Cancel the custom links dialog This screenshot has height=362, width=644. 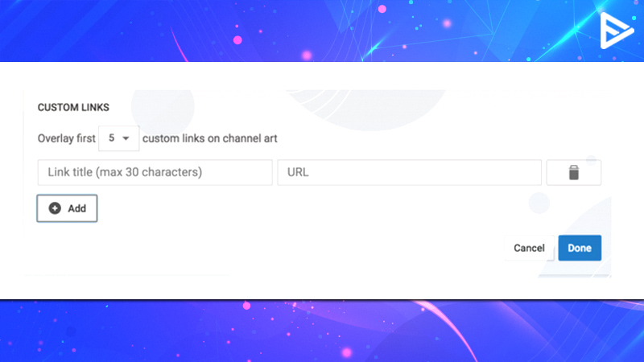point(529,248)
